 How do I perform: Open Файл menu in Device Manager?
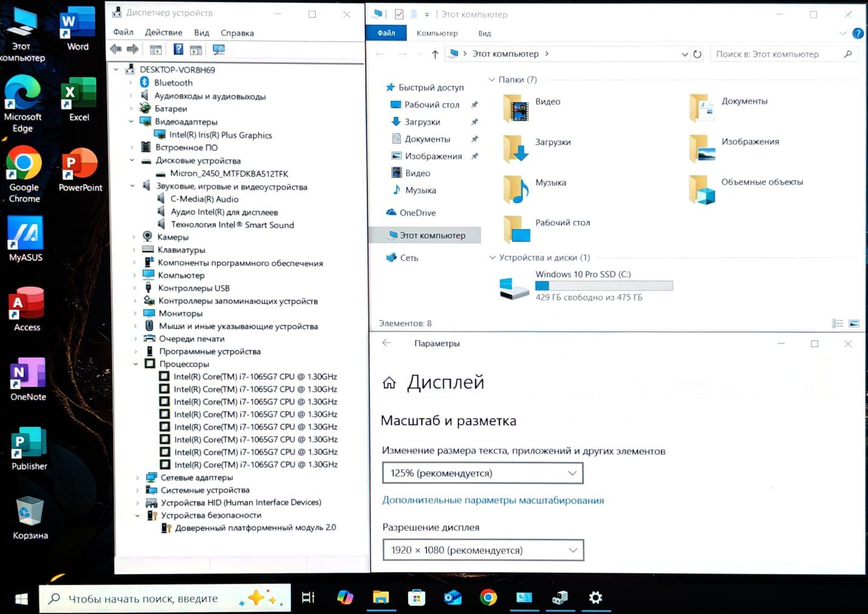(124, 33)
